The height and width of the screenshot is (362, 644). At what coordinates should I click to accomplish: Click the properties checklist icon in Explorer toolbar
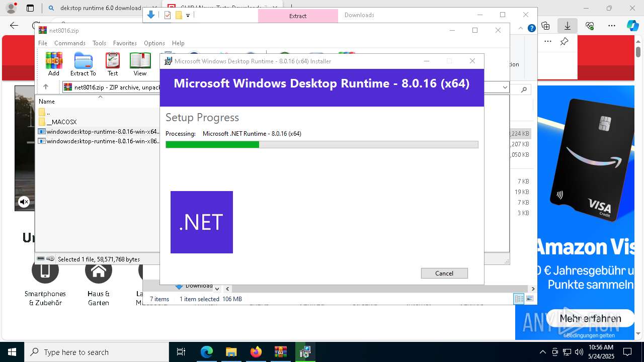click(168, 15)
